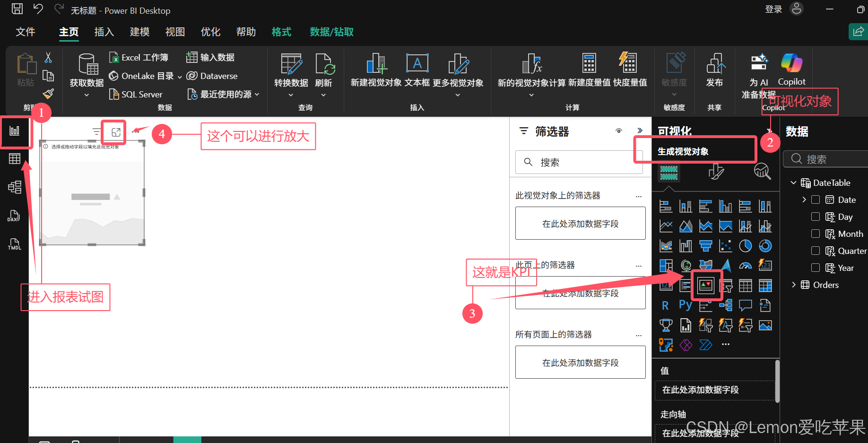Open the OneLake 目录 dropdown
This screenshot has height=443, width=868.
pyautogui.click(x=180, y=77)
